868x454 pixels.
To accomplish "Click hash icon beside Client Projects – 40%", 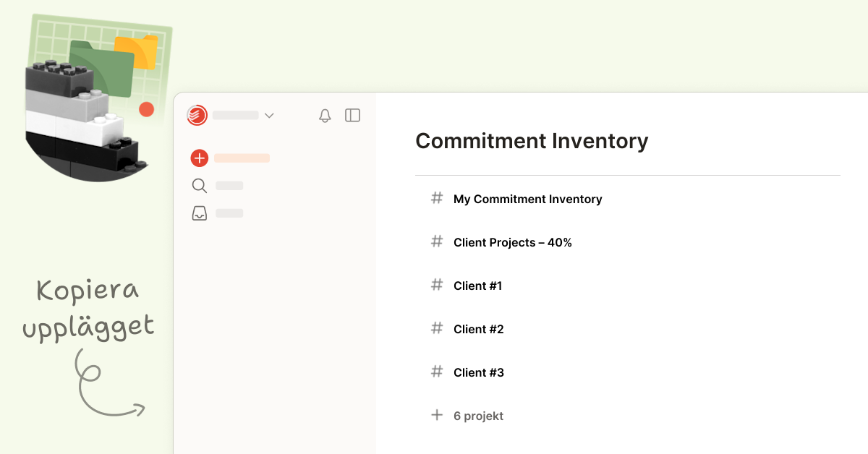I will point(437,241).
